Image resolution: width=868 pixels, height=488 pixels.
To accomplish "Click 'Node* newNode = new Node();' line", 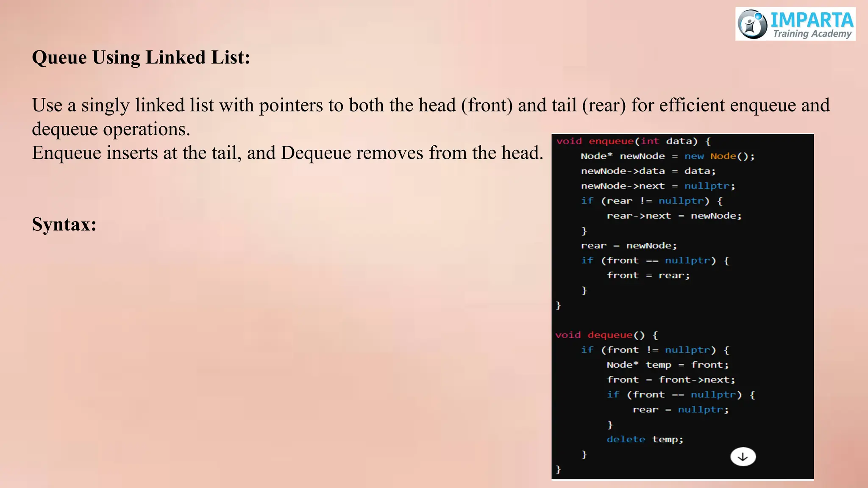I will (x=668, y=156).
